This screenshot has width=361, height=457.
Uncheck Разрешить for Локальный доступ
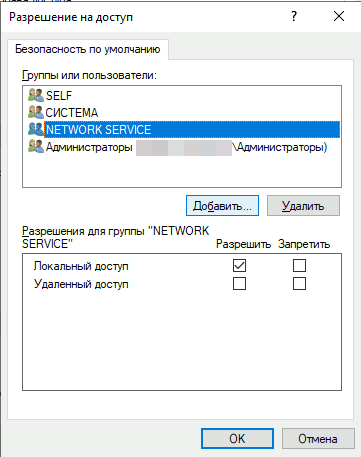239,266
